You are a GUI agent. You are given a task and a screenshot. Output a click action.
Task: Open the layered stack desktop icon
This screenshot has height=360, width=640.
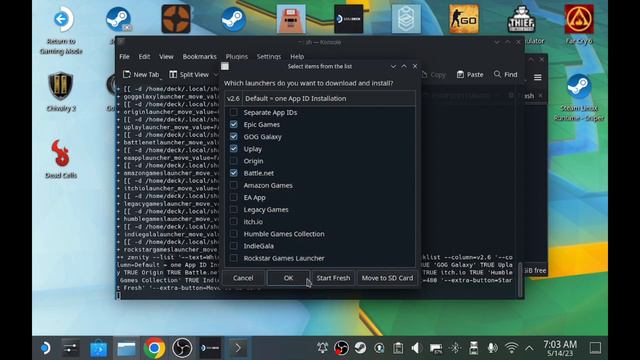point(406,19)
